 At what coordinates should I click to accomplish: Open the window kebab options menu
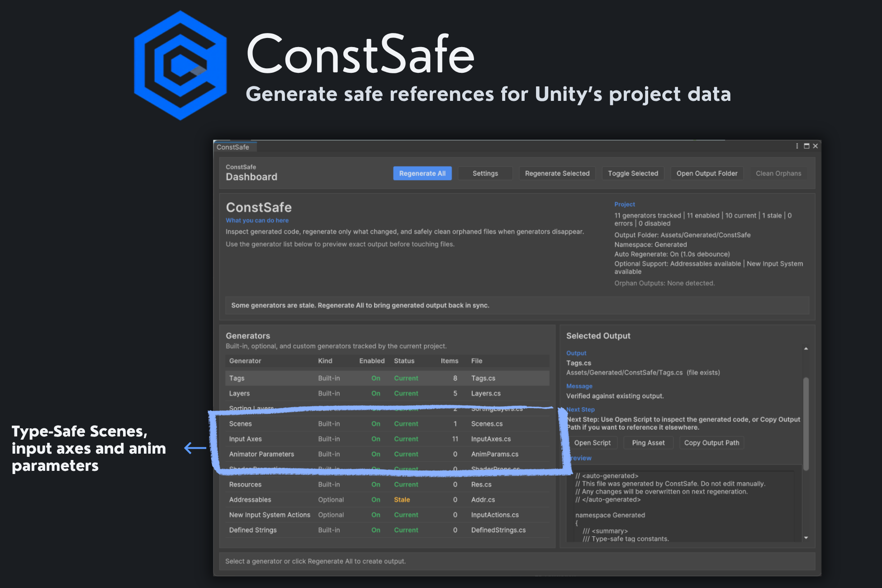797,146
